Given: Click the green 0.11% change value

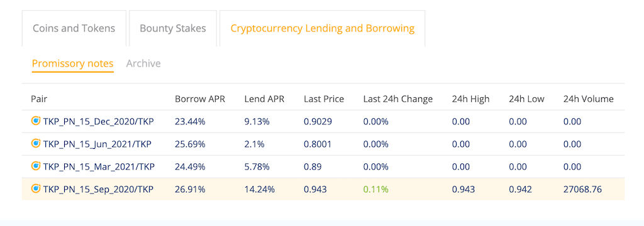Looking at the screenshot, I should (376, 189).
